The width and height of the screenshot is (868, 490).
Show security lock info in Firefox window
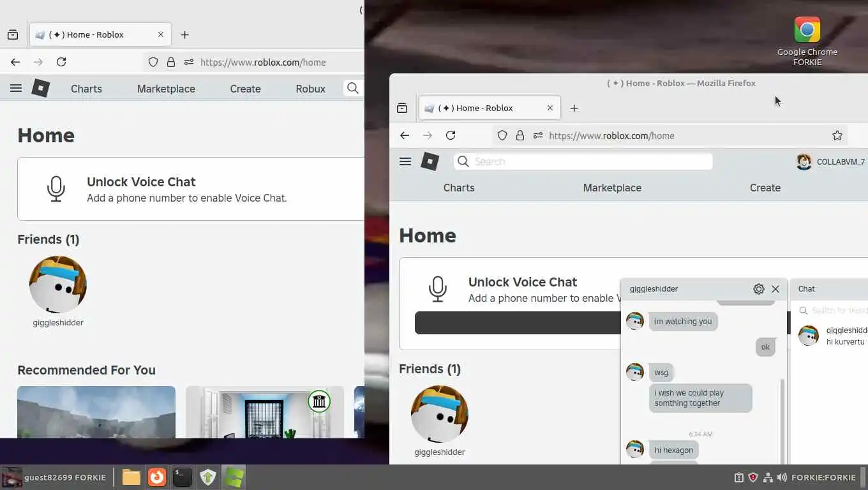(520, 135)
